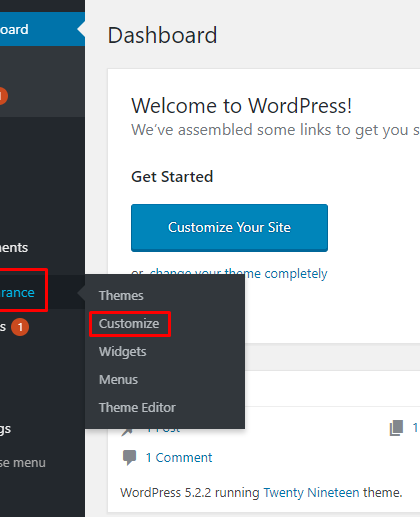
Task: Click the pin icon beside the post count
Action: click(127, 431)
